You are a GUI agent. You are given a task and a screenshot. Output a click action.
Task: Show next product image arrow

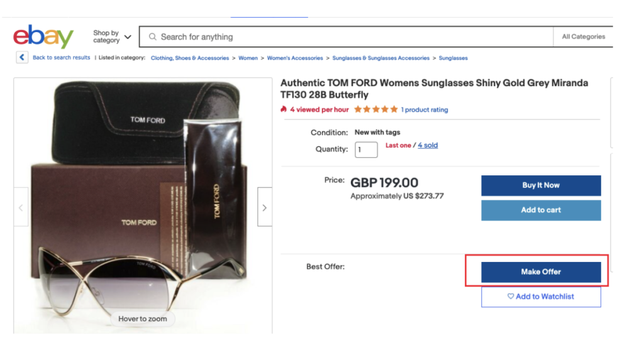pyautogui.click(x=264, y=207)
